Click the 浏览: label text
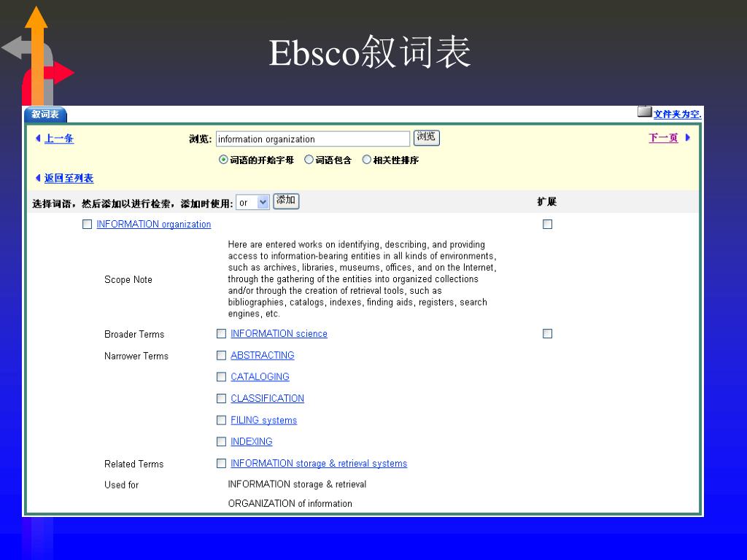 pyautogui.click(x=200, y=139)
